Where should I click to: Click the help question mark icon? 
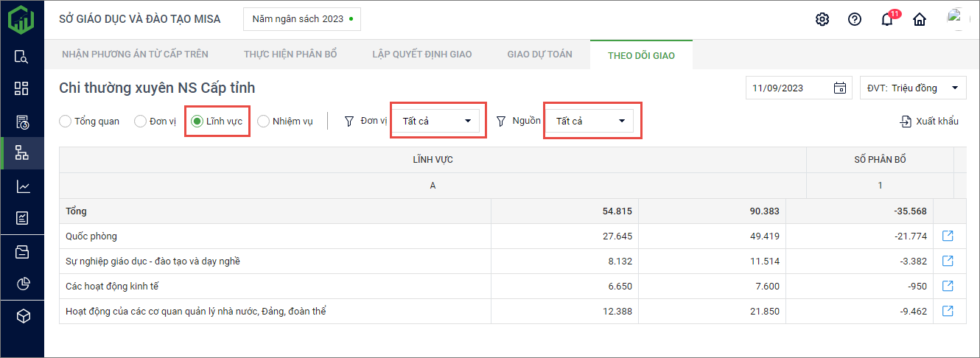click(855, 19)
